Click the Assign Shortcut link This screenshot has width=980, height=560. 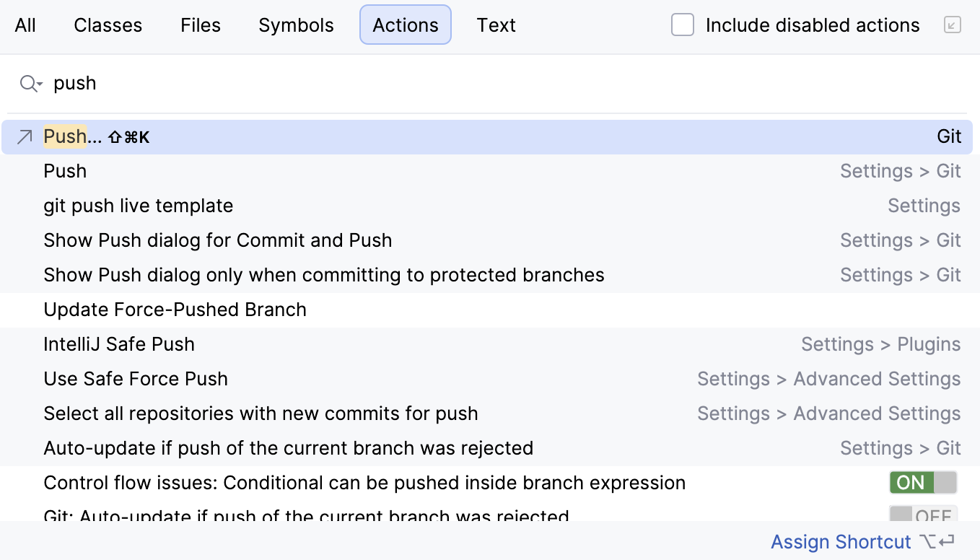841,541
